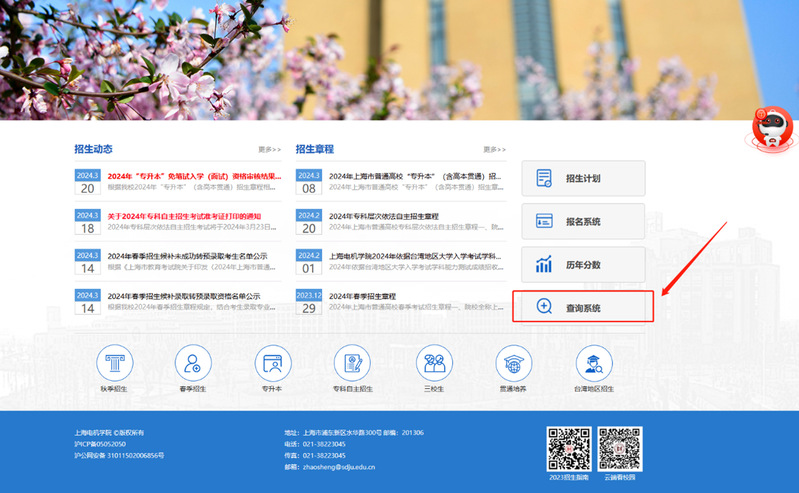
Task: Click the 报名系统 button
Action: 583,221
